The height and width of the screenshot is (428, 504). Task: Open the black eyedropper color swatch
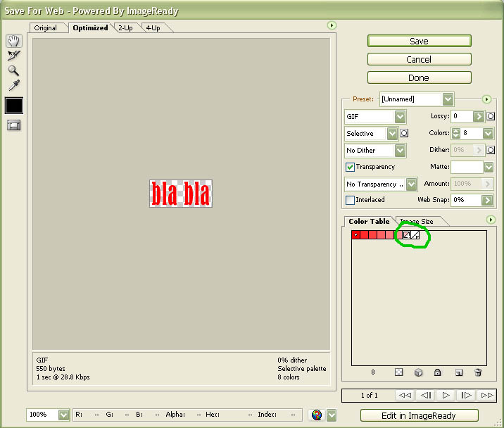14,106
